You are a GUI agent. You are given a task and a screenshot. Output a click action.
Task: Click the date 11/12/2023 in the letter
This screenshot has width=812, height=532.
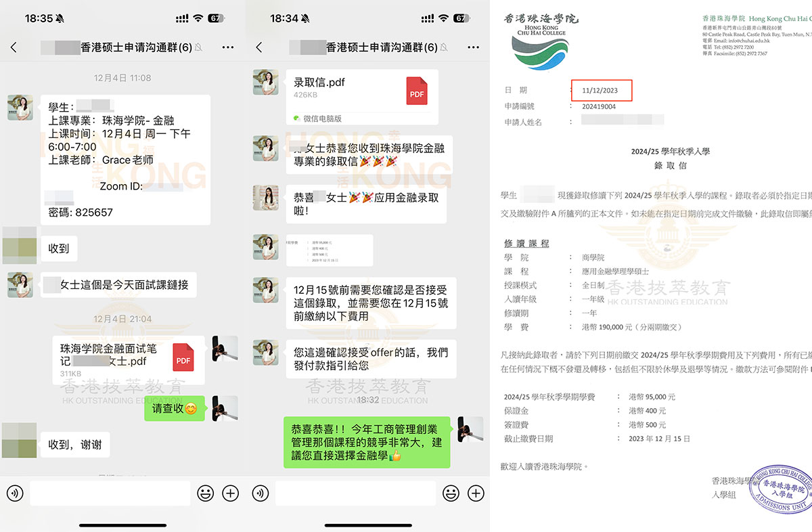click(x=602, y=90)
